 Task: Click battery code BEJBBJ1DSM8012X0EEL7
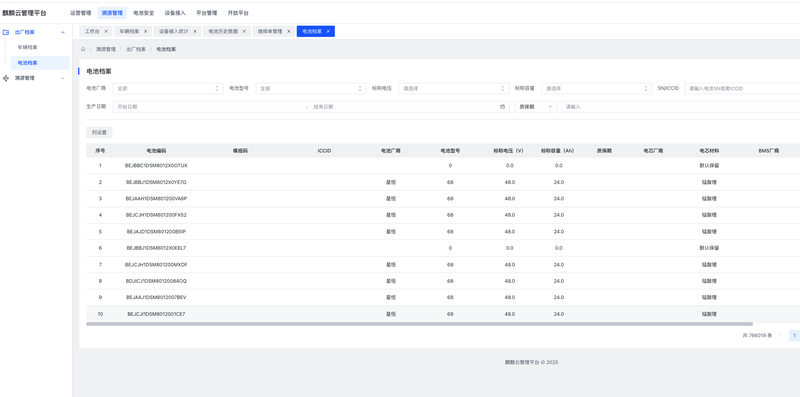[156, 248]
